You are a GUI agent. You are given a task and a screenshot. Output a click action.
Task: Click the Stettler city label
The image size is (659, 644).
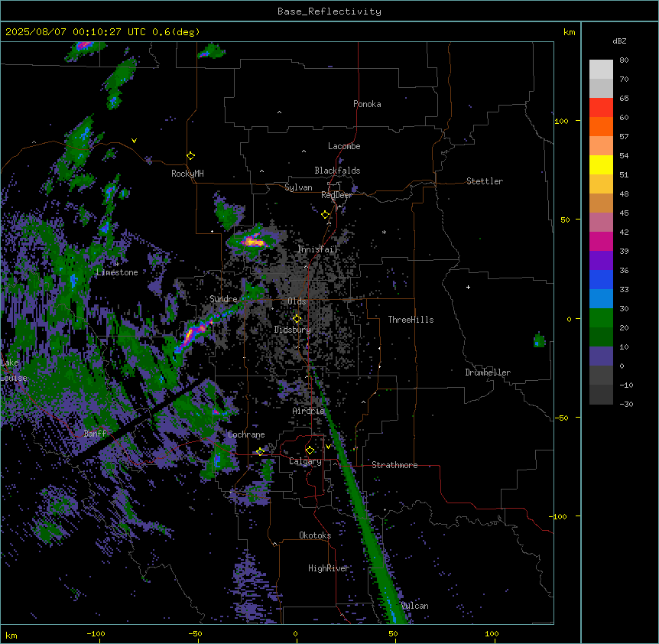(485, 181)
